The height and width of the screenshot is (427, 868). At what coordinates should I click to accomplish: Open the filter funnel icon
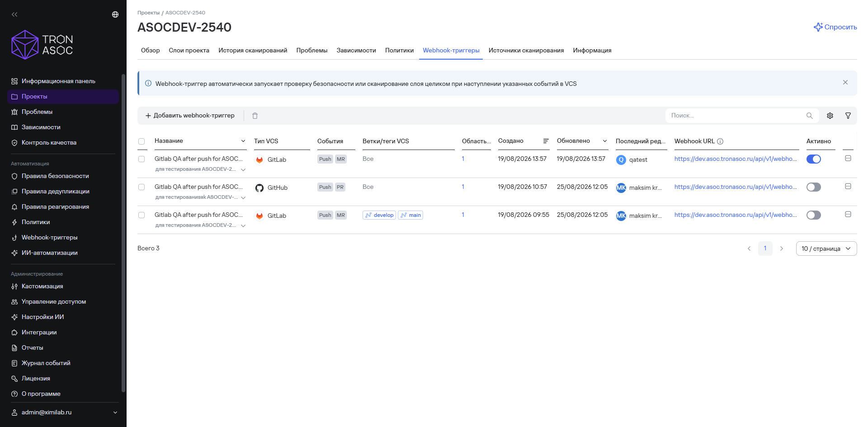pos(848,116)
